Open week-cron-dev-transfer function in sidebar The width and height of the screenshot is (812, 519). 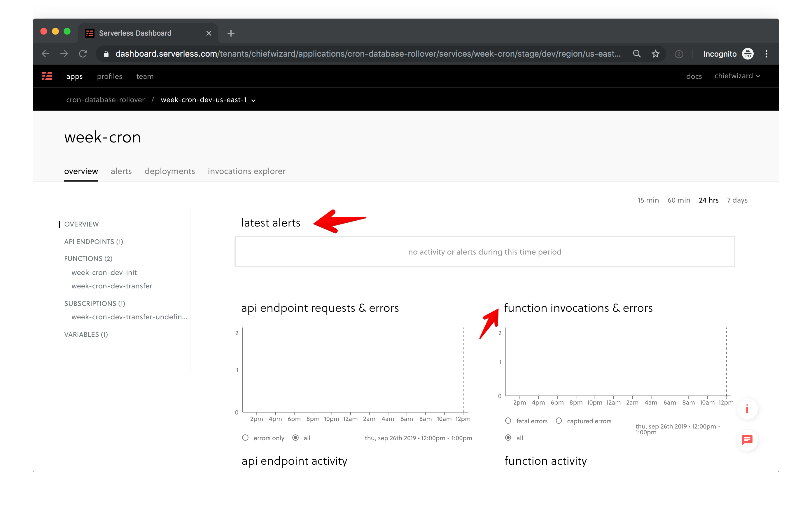pyautogui.click(x=112, y=286)
